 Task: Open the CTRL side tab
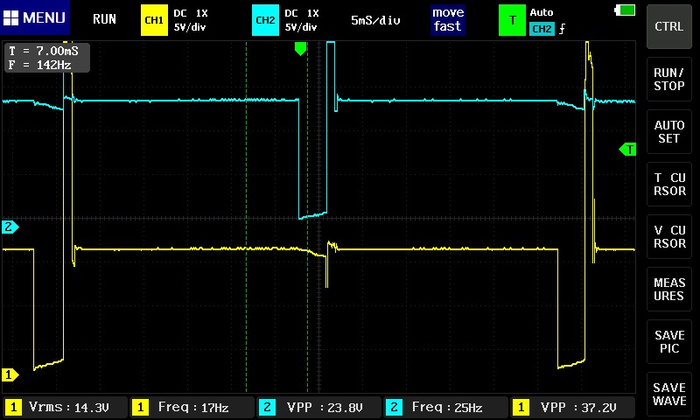click(x=669, y=26)
